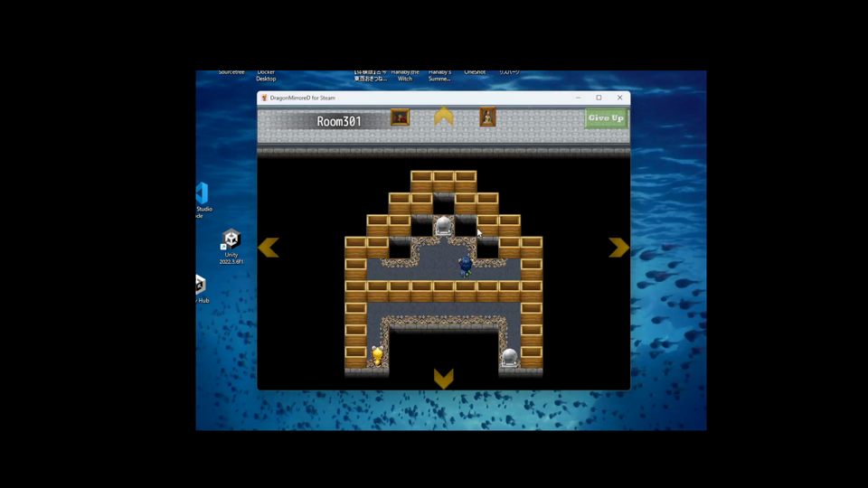Open the Visual Studio Code desktop shortcut
Viewport: 868px width, 488px height.
point(203,200)
